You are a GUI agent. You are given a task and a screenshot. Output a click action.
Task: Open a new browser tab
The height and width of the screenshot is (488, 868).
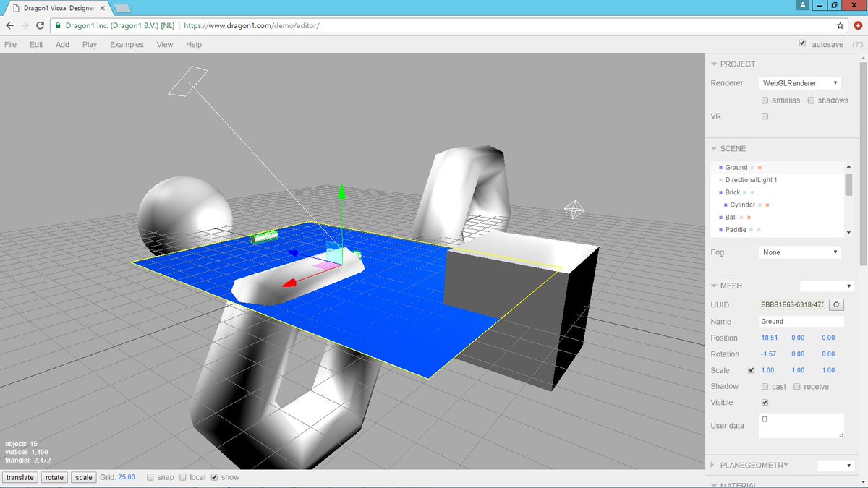coord(122,8)
